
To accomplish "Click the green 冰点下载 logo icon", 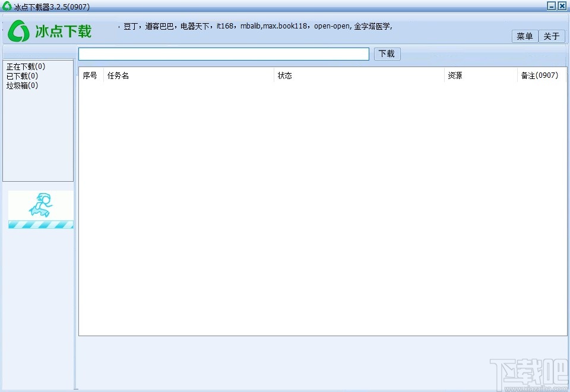I will click(18, 31).
